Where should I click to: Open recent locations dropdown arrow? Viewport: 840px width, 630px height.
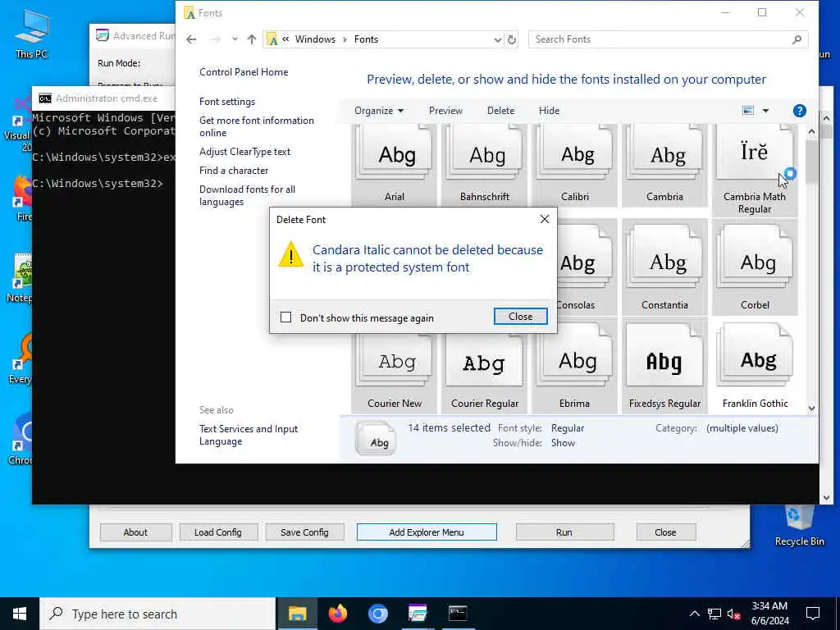click(x=235, y=39)
